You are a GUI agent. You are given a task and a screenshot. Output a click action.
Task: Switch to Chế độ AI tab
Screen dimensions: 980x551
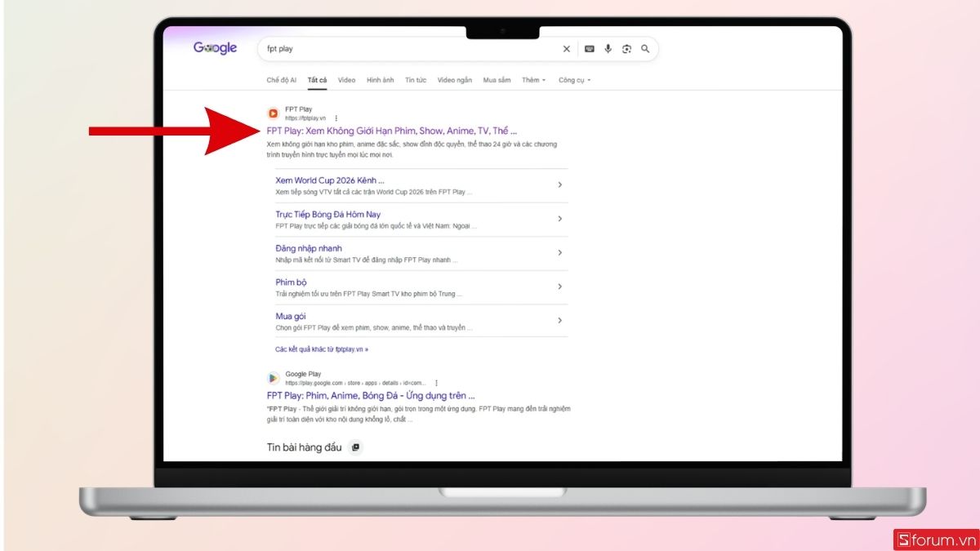tap(282, 80)
